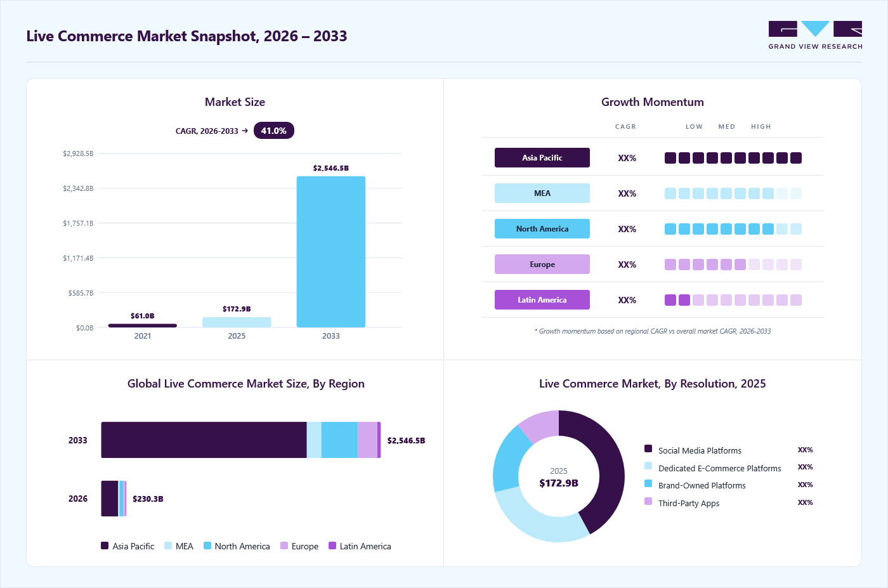Image resolution: width=888 pixels, height=588 pixels.
Task: Click the Live Commerce Market, By Resolution, 2025 title
Action: click(x=653, y=384)
